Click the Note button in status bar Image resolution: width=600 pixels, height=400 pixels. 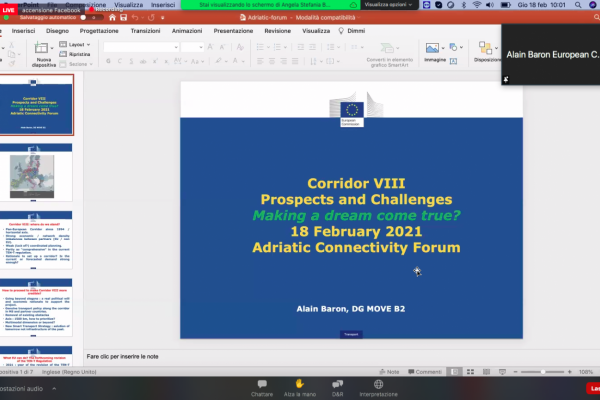click(389, 372)
